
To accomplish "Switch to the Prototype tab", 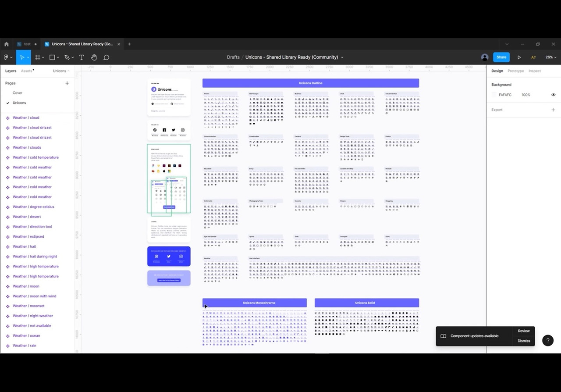I will click(515, 71).
